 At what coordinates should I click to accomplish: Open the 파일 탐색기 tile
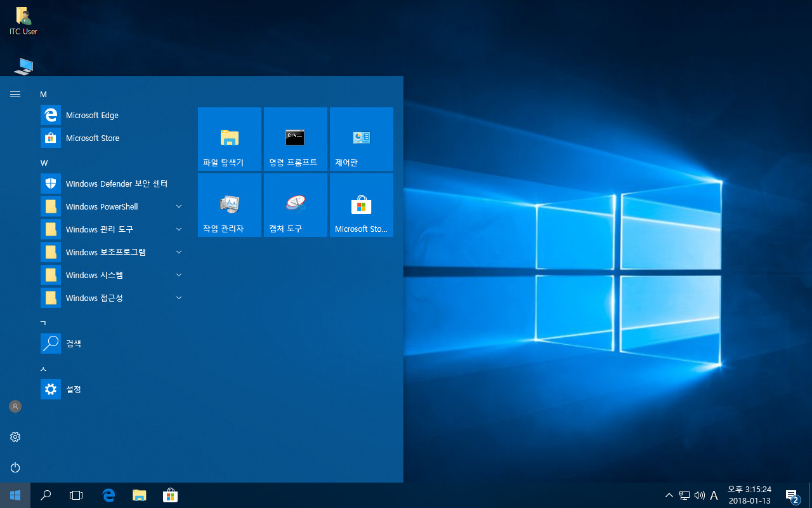click(230, 139)
